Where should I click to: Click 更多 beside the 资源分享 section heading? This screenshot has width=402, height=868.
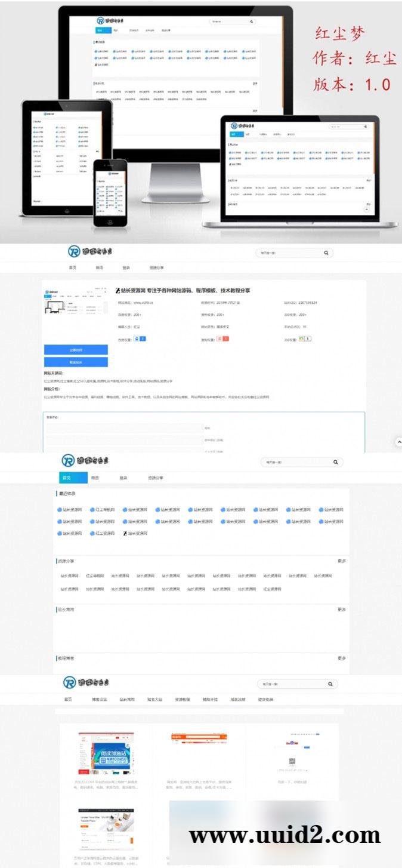coord(341,561)
